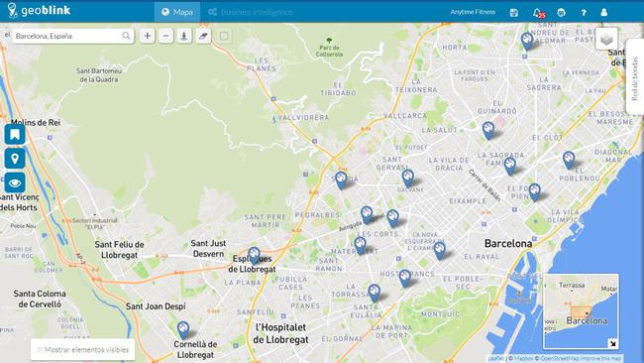Expand the Red de tiendas side panel

(x=634, y=78)
